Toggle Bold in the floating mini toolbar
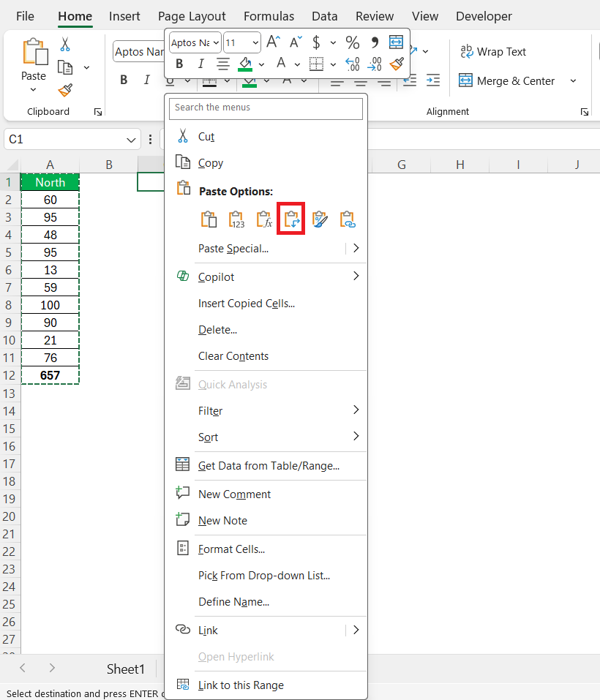 point(179,64)
